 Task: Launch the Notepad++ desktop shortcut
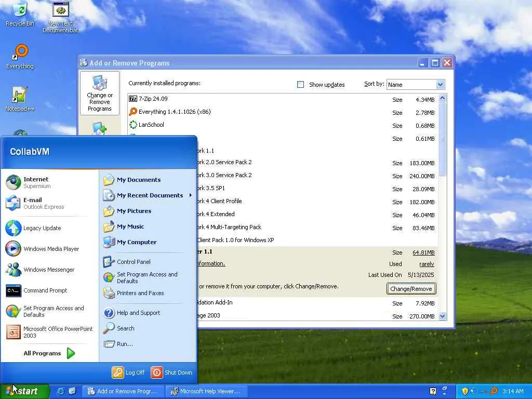20,99
